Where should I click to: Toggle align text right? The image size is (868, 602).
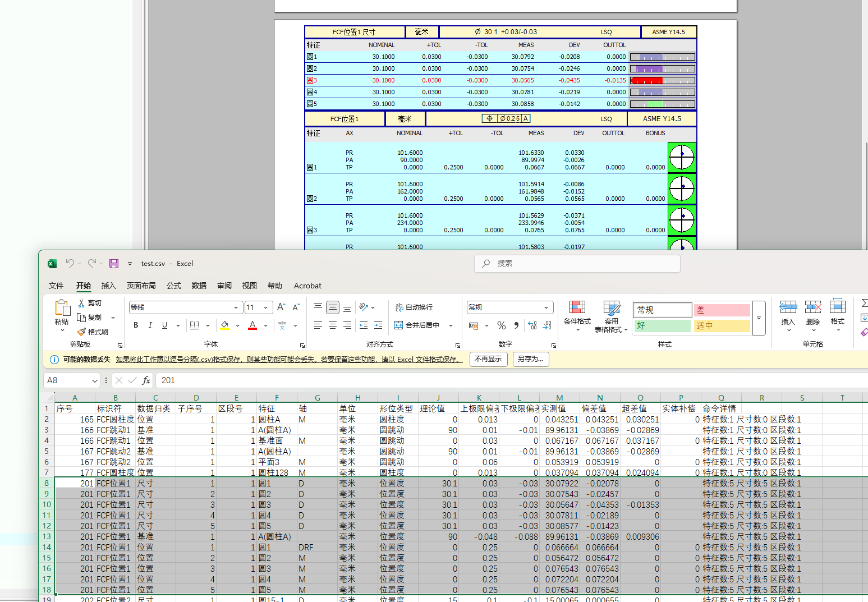click(347, 325)
